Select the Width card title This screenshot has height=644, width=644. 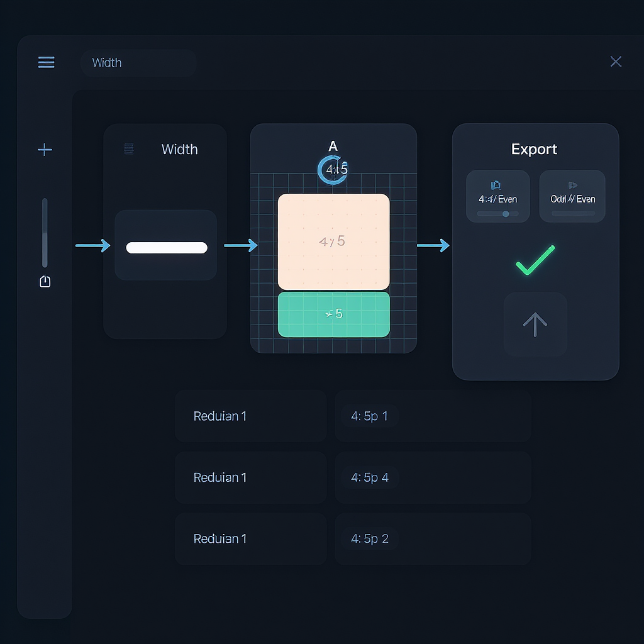pyautogui.click(x=179, y=149)
